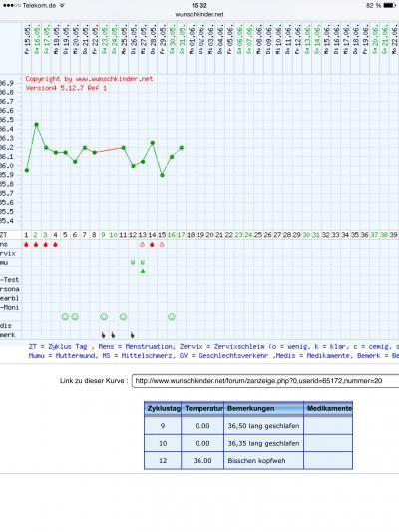Tap the green smiley on cycle day 5

pyautogui.click(x=65, y=317)
